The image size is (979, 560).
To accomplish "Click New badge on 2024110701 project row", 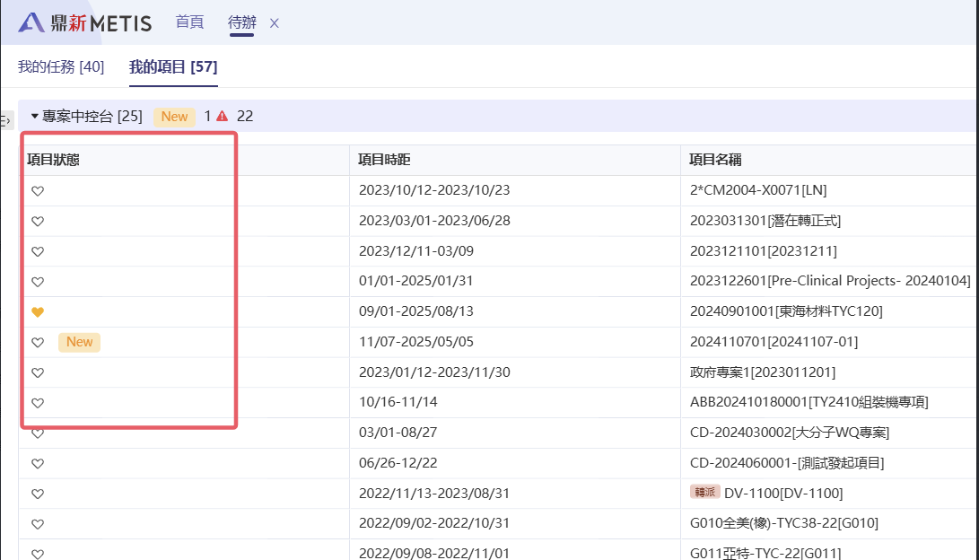I will click(79, 342).
